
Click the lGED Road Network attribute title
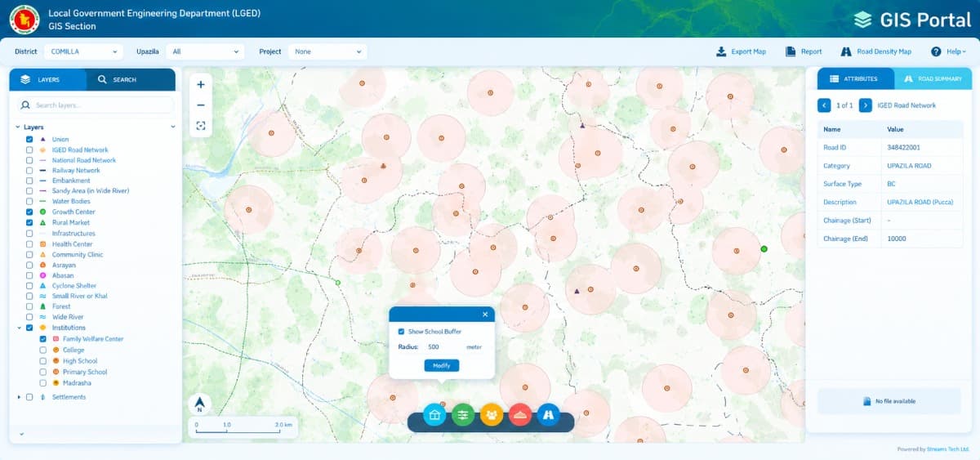906,105
